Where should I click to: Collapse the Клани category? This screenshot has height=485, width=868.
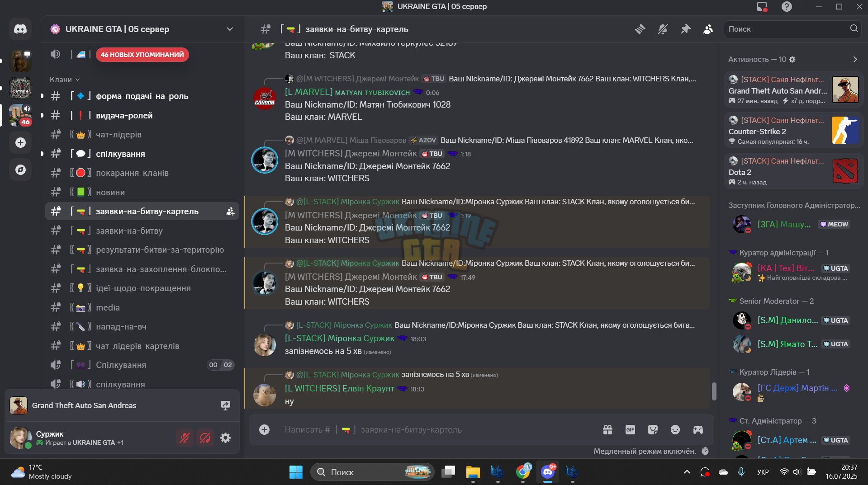(x=65, y=80)
